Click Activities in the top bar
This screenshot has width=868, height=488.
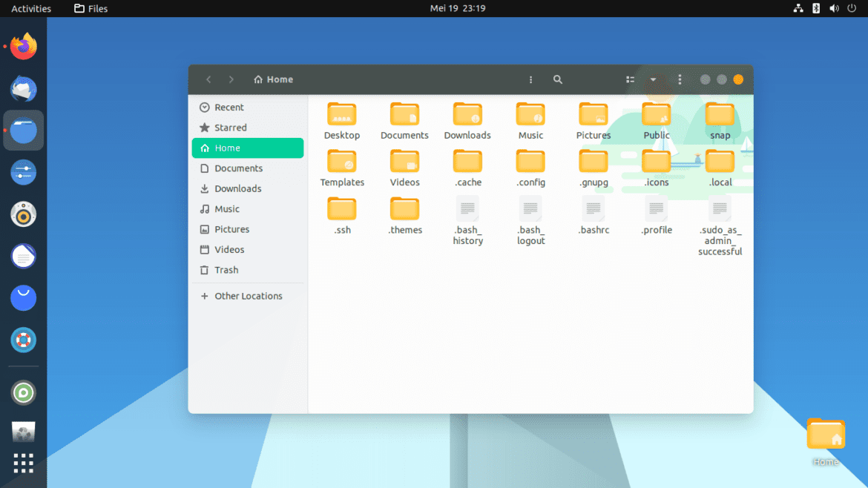coord(30,8)
